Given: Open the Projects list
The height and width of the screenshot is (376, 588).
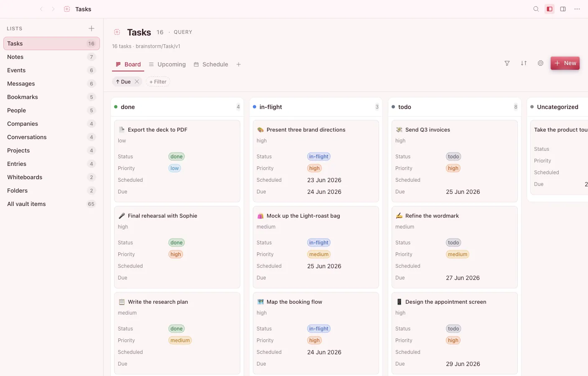Looking at the screenshot, I should [x=51, y=150].
